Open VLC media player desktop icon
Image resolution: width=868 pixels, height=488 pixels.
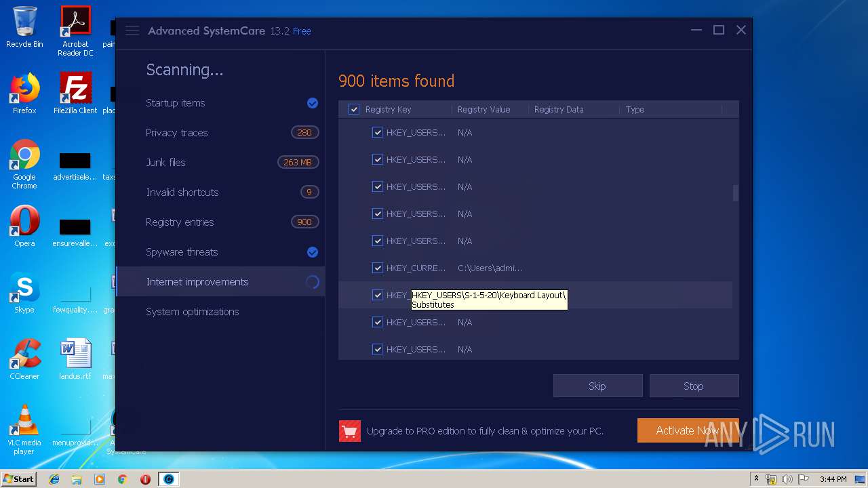[x=24, y=430]
